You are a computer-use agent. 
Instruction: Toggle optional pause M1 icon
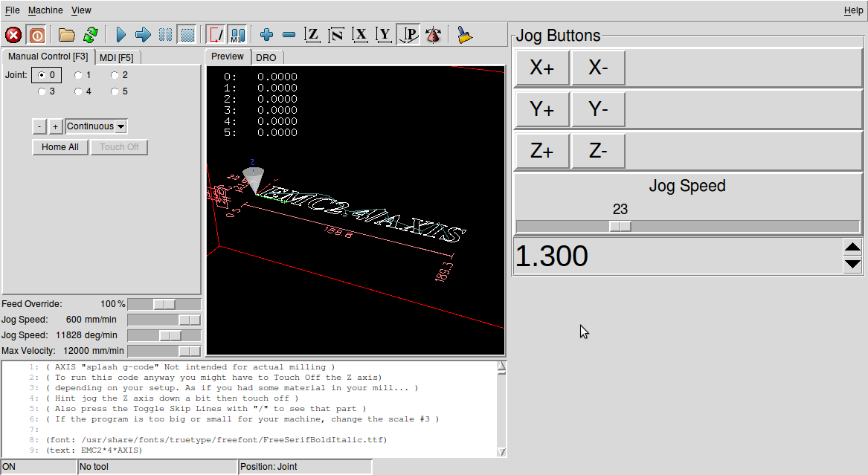[237, 36]
